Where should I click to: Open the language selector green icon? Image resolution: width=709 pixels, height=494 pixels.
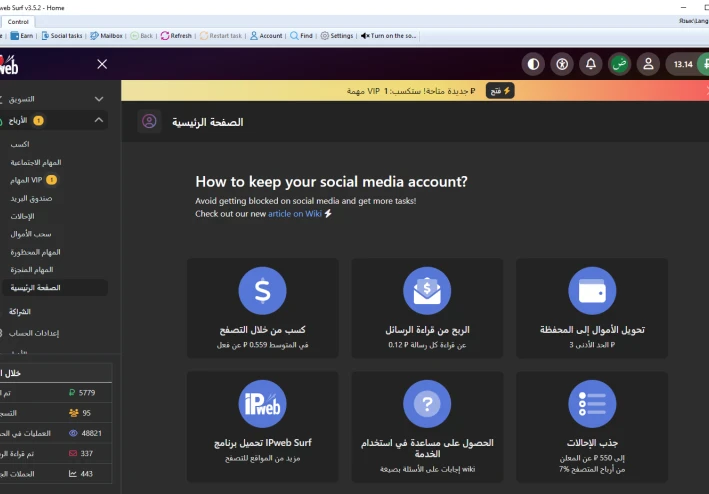coord(619,64)
